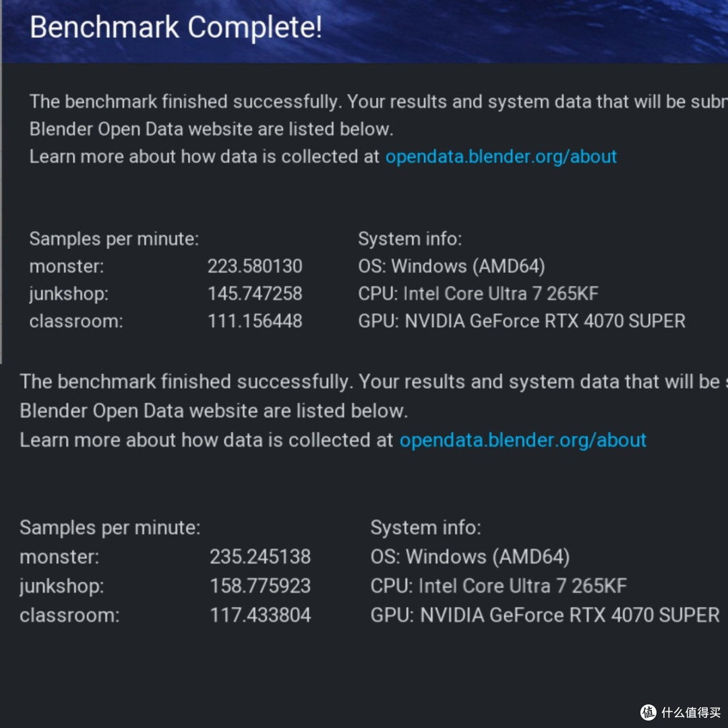728x728 pixels.
Task: Click the 什么值得买 watermark text
Action: (x=691, y=712)
